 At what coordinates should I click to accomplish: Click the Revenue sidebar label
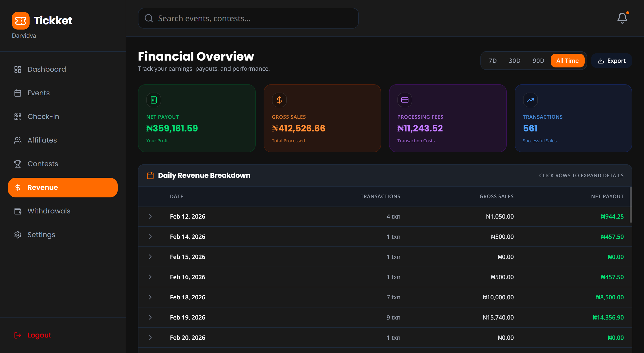pyautogui.click(x=43, y=187)
